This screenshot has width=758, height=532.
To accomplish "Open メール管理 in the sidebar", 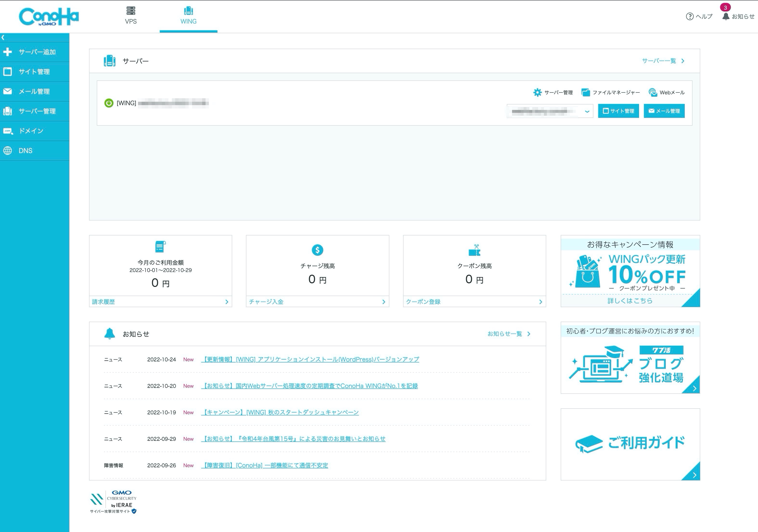I will click(x=35, y=91).
